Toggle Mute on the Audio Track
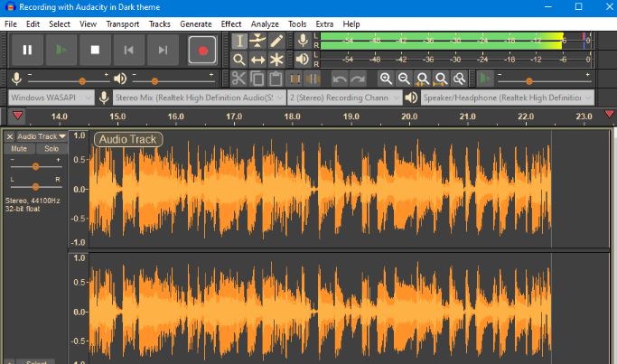The height and width of the screenshot is (364, 617). [x=19, y=149]
